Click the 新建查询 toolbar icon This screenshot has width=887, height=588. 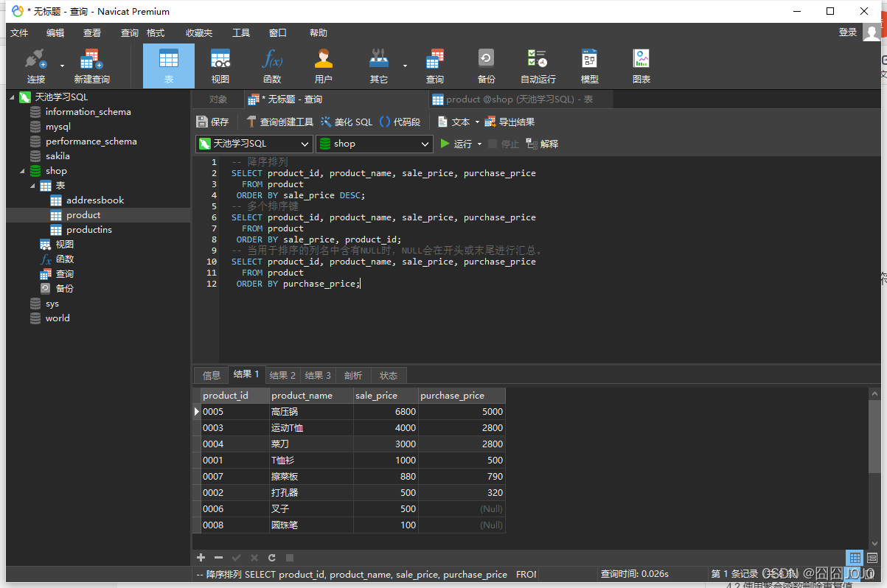91,66
